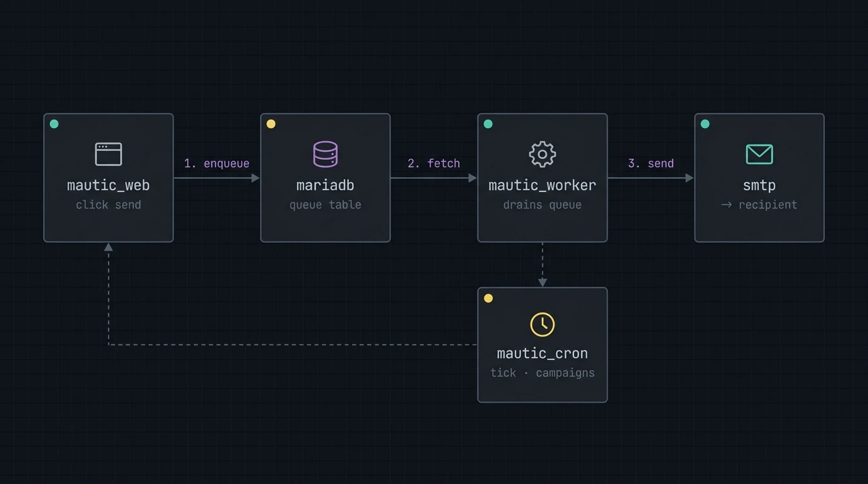This screenshot has height=484, width=868.
Task: Click the 'drains queue' subtitle
Action: click(542, 205)
